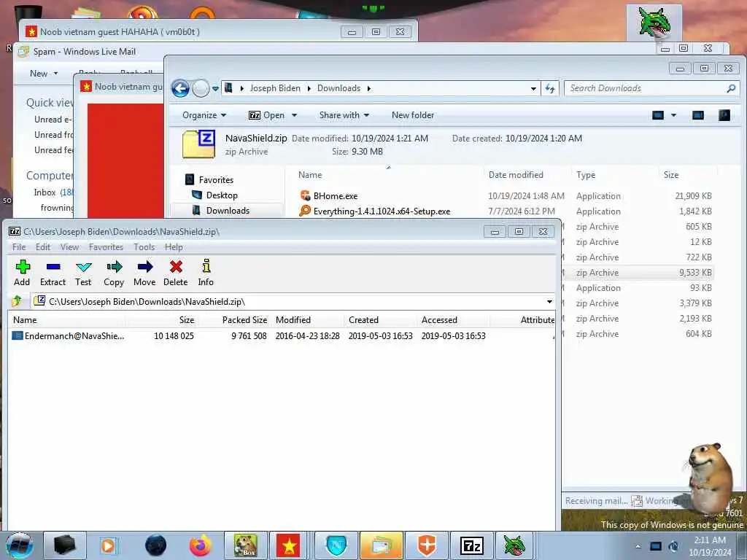
Task: Click the green dragon taskbar icon
Action: (x=514, y=545)
